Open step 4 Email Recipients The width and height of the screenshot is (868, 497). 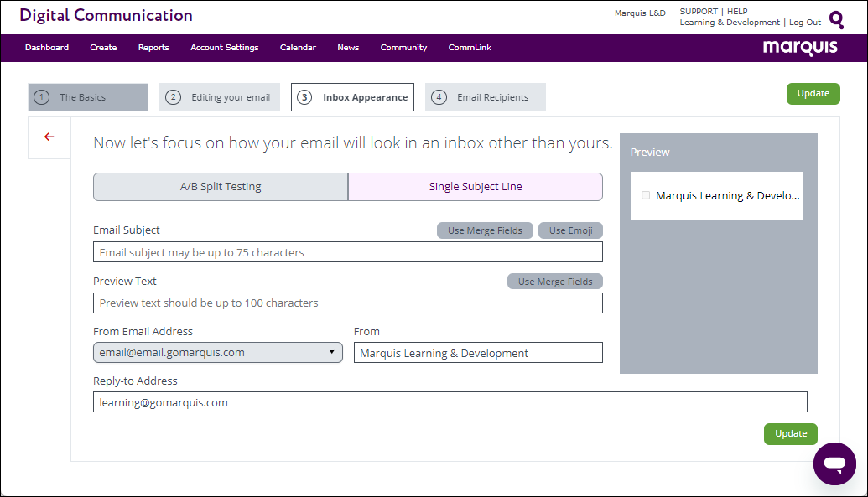point(485,97)
